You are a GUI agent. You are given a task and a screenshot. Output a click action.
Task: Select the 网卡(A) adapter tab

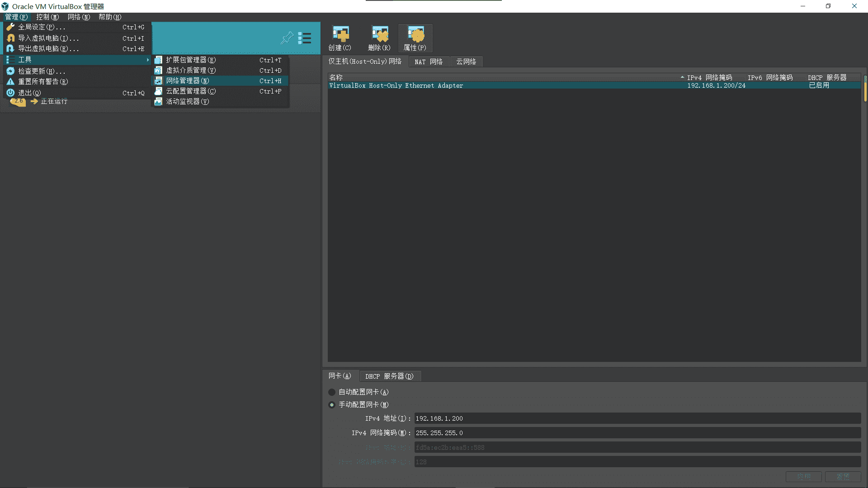click(340, 376)
